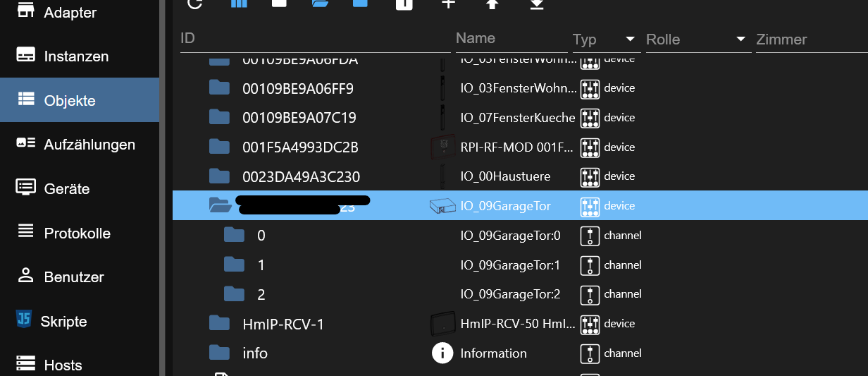Click name HmIP-RCV-50 HmI...
Image resolution: width=868 pixels, height=376 pixels.
517,323
